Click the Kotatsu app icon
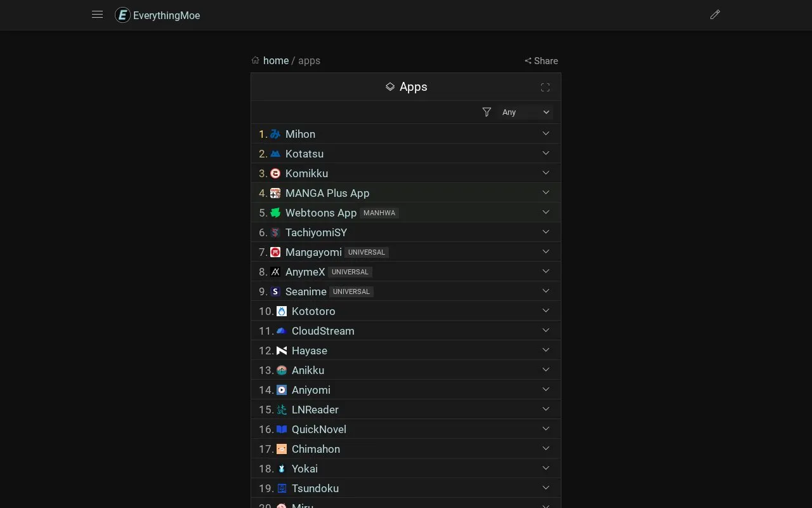Viewport: 812px width, 508px height. coord(275,154)
